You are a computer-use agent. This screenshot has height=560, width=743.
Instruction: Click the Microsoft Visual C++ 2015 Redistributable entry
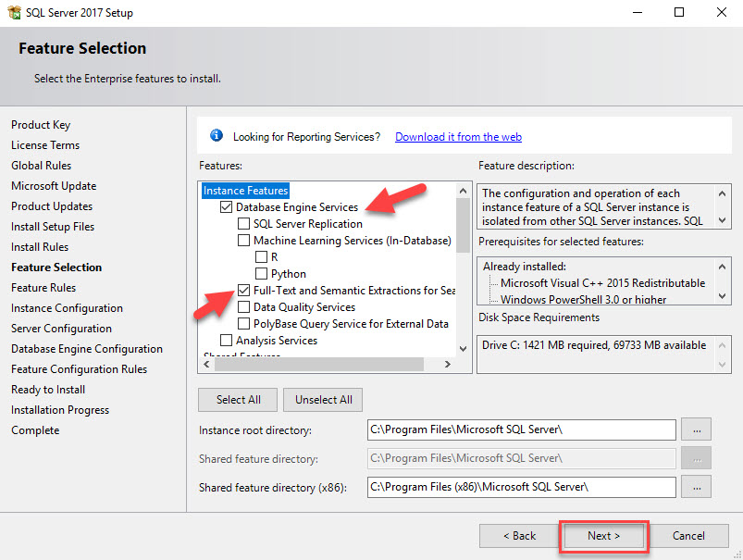click(602, 283)
